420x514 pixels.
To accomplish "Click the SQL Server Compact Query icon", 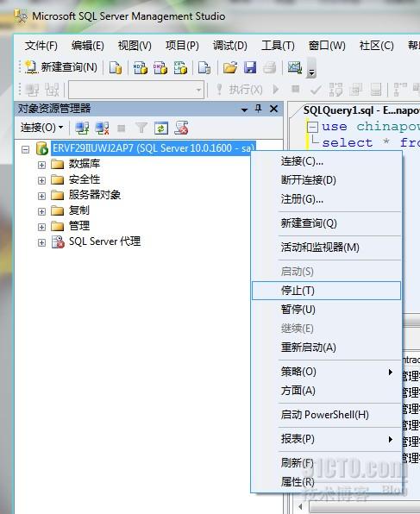I will pyautogui.click(x=204, y=68).
